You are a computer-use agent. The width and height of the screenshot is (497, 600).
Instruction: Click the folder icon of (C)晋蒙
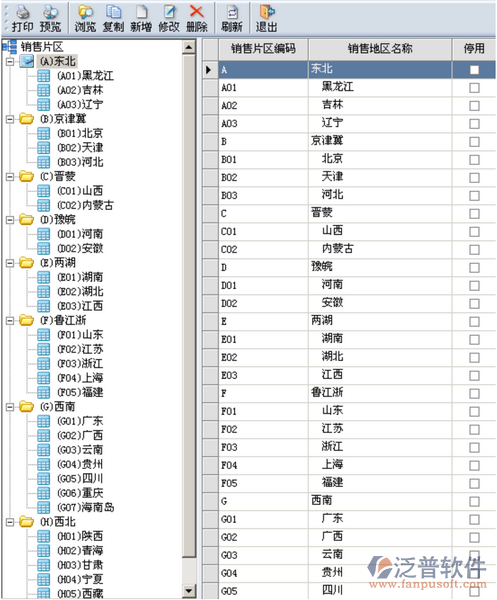(26, 176)
